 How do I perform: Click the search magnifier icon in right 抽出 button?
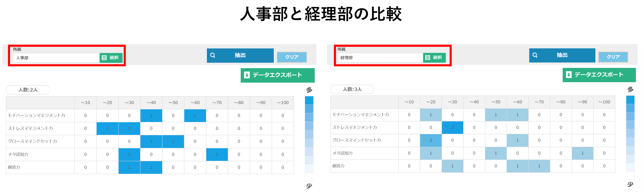pyautogui.click(x=535, y=55)
